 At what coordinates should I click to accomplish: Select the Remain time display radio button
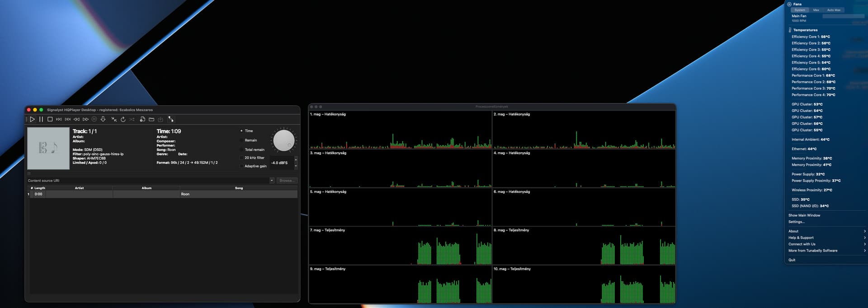[241, 140]
